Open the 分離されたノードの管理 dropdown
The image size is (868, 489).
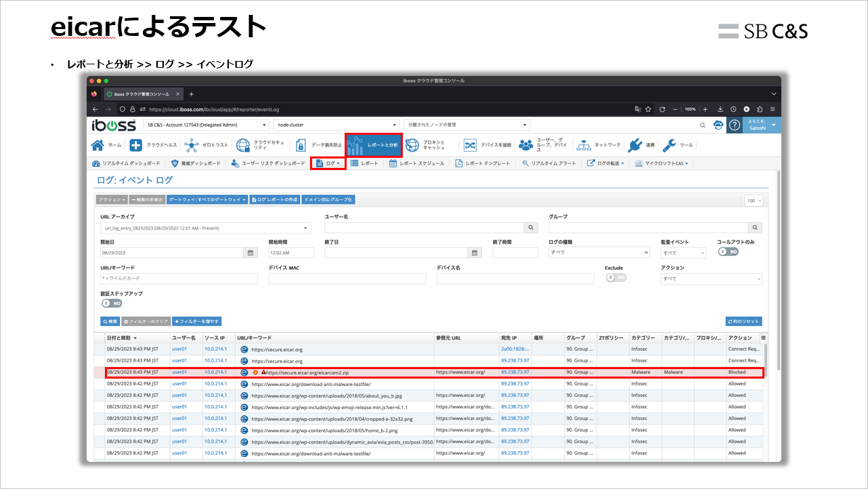466,125
